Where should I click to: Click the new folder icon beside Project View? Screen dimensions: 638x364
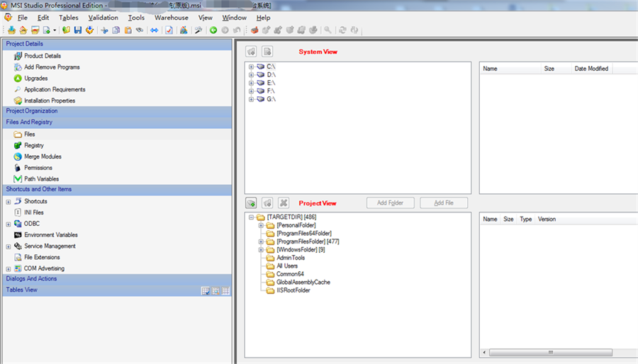coord(251,203)
